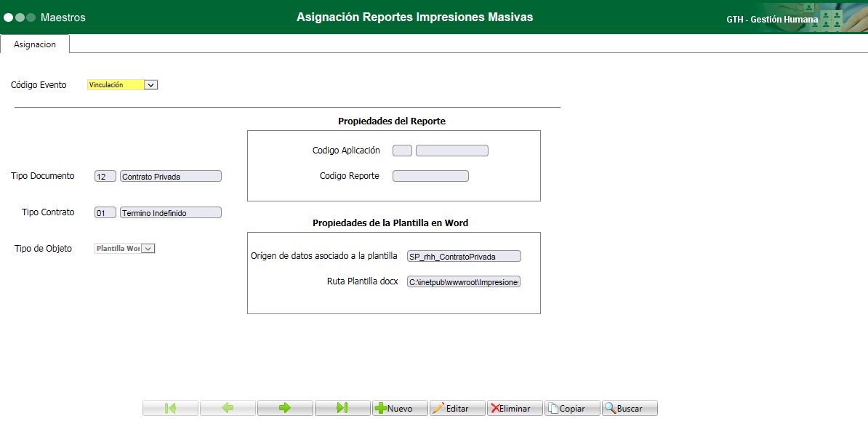This screenshot has width=868, height=424.
Task: Go to the next record arrow
Action: tap(285, 408)
